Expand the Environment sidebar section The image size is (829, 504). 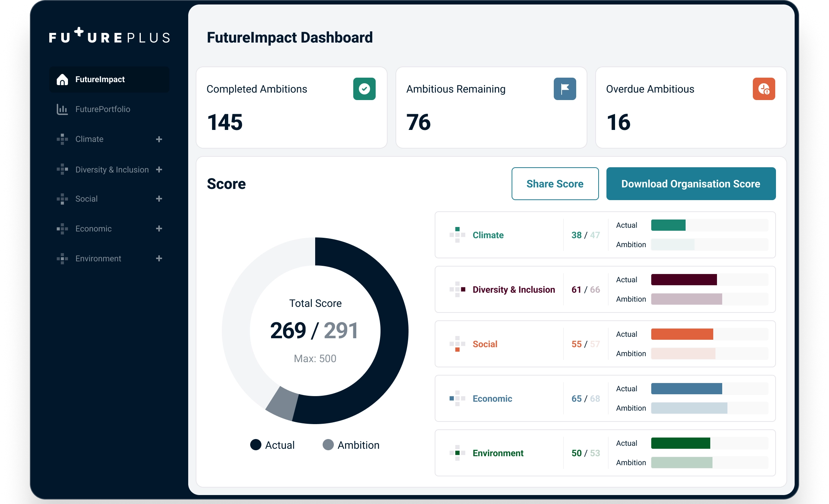pyautogui.click(x=160, y=258)
